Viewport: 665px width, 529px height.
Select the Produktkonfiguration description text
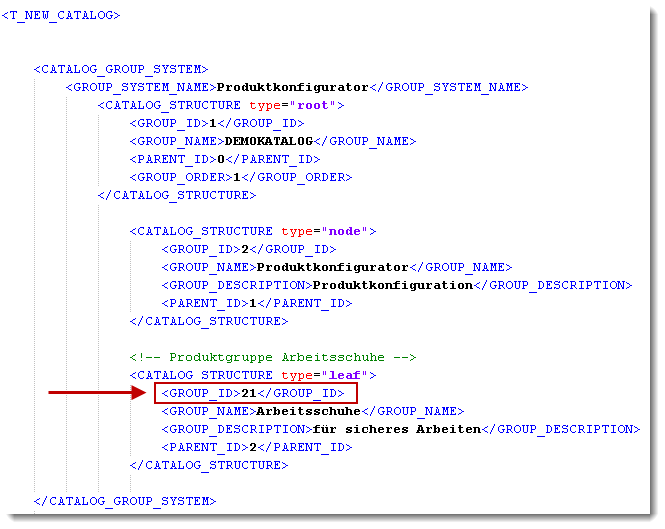pos(392,285)
